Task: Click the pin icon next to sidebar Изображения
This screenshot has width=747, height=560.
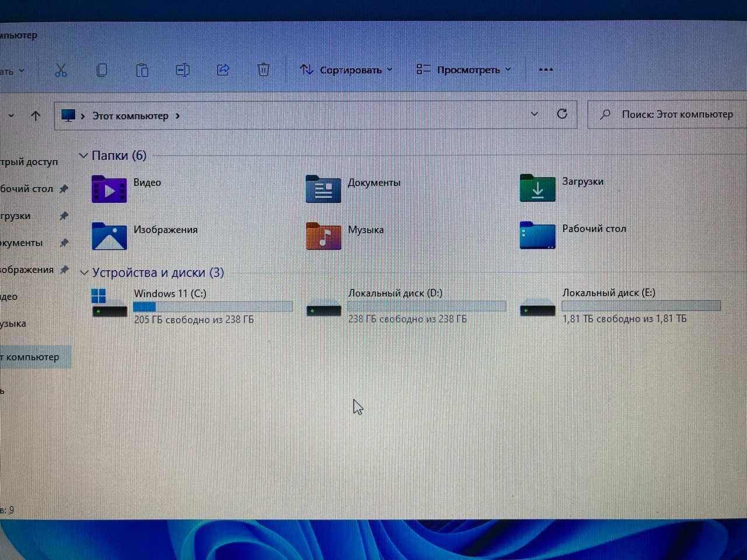Action: tap(64, 269)
